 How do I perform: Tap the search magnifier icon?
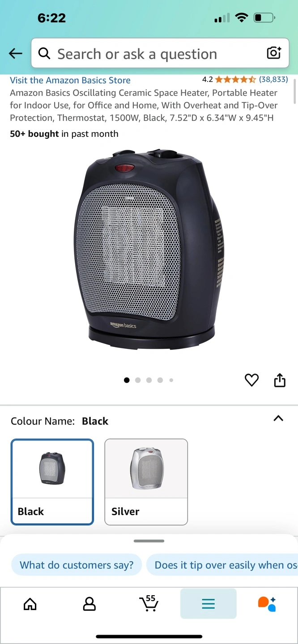pyautogui.click(x=44, y=54)
